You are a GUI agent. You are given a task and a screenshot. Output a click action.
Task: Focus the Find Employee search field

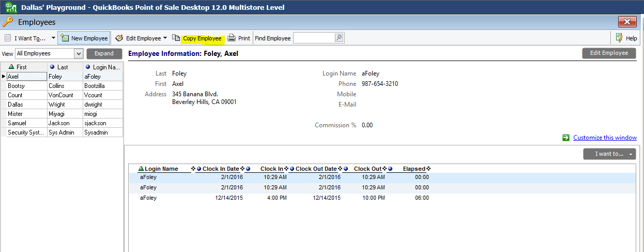(314, 38)
